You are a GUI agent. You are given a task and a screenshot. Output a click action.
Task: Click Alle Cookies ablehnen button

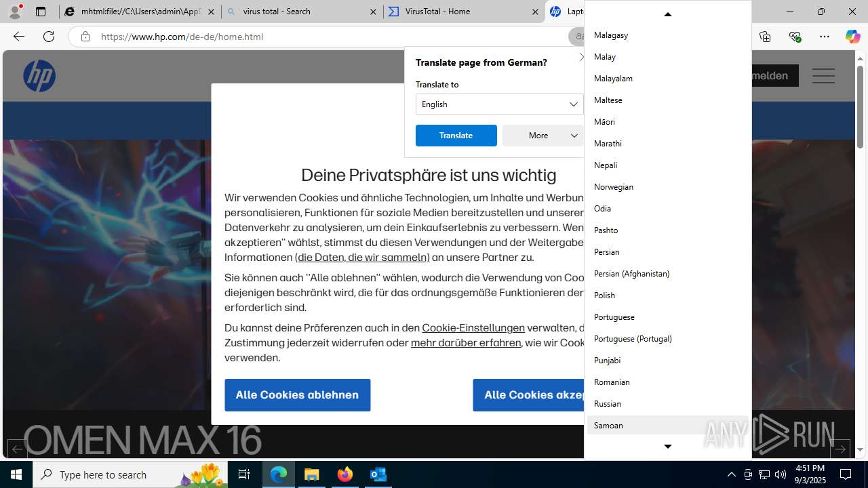297,395
